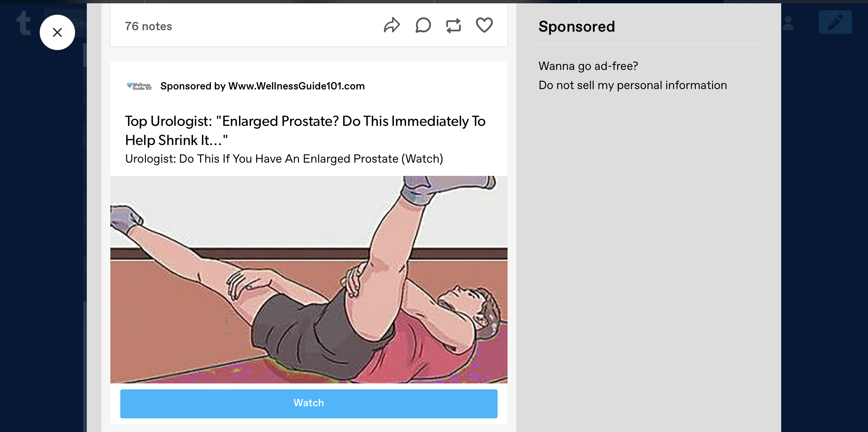Like the post with the heart icon
The width and height of the screenshot is (868, 432).
click(484, 25)
